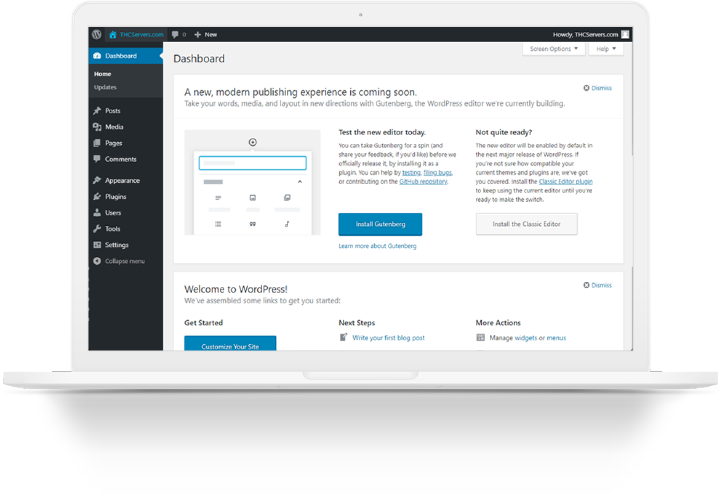Click the Posts pushpin icon
721x495 pixels.
pyautogui.click(x=97, y=111)
